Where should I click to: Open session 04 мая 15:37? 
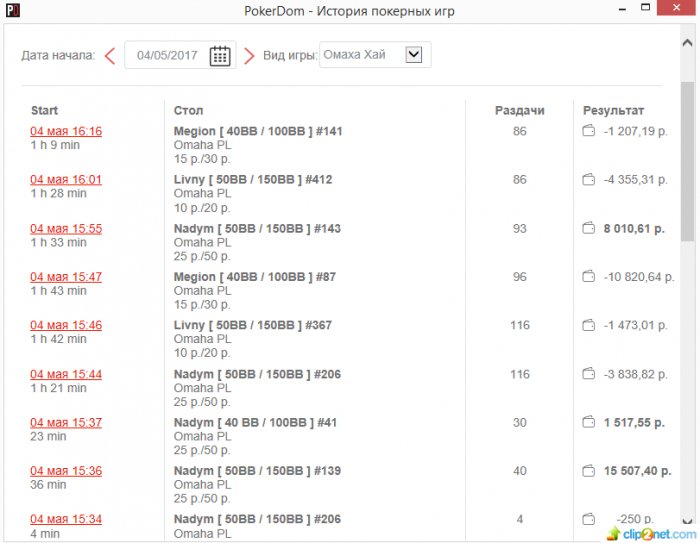point(66,422)
